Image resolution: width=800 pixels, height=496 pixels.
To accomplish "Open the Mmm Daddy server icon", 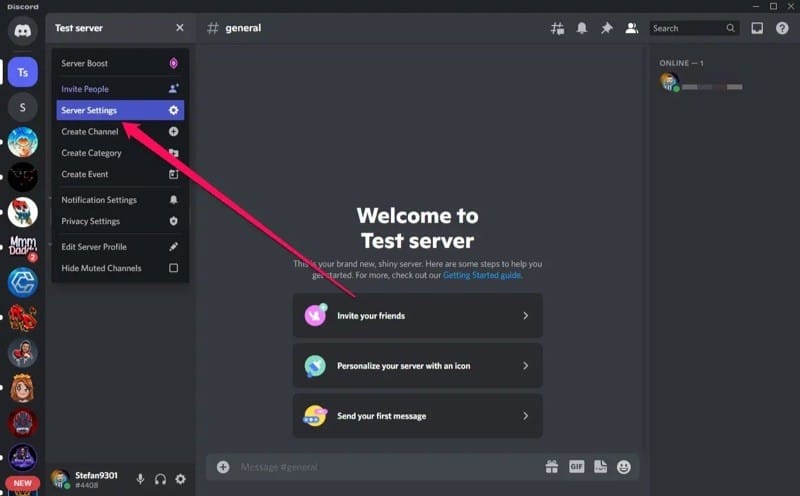I will coord(22,247).
